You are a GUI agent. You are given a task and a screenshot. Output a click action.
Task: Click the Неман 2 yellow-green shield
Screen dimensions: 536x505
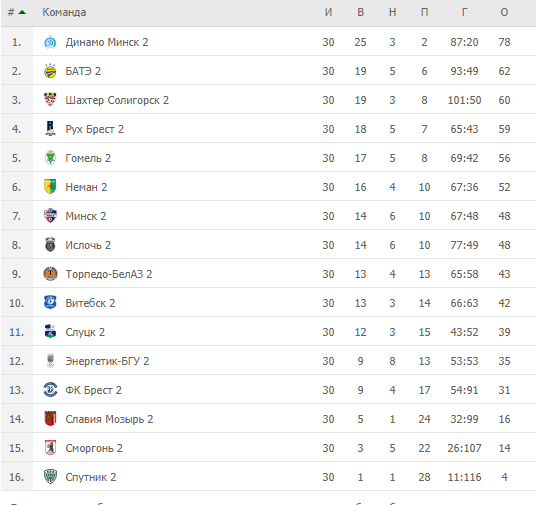[50, 187]
